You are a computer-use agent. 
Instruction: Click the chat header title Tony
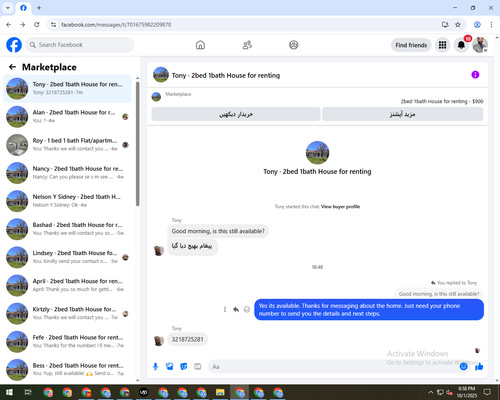click(226, 75)
